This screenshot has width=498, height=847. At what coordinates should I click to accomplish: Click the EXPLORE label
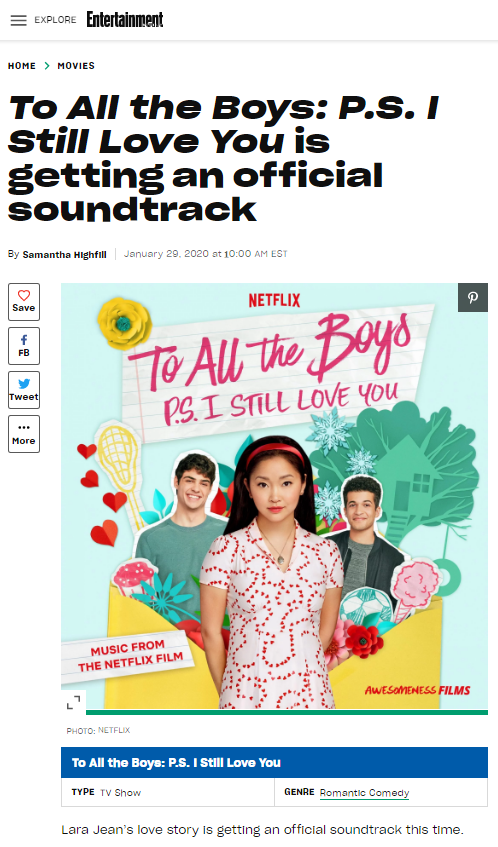coord(55,20)
